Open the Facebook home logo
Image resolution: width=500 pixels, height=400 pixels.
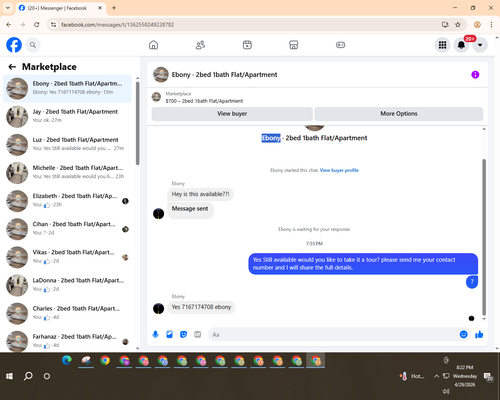[x=14, y=45]
